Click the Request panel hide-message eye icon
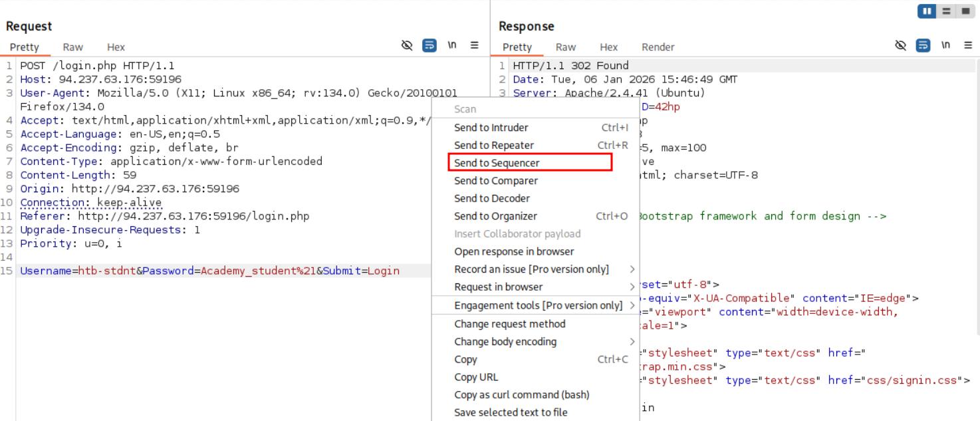This screenshot has height=421, width=980. pos(407,46)
